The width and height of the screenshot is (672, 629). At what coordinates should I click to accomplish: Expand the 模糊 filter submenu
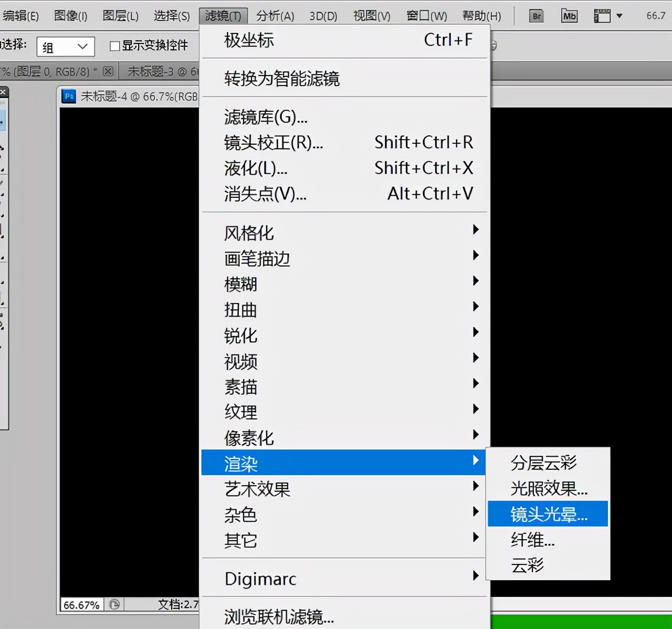click(241, 284)
